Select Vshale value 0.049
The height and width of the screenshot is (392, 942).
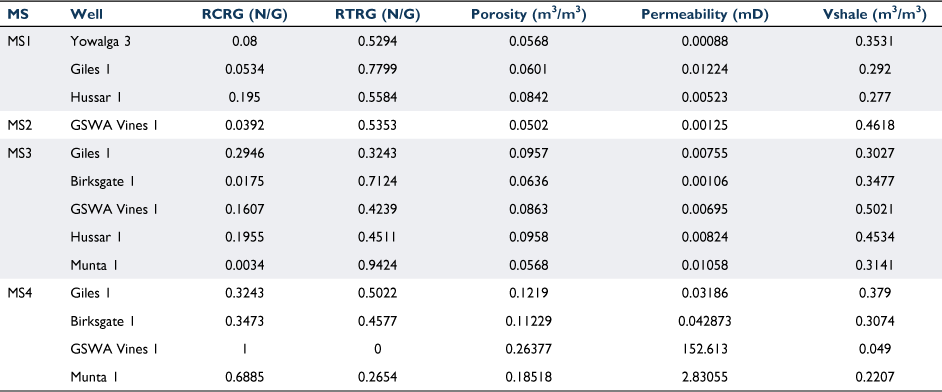tap(875, 349)
